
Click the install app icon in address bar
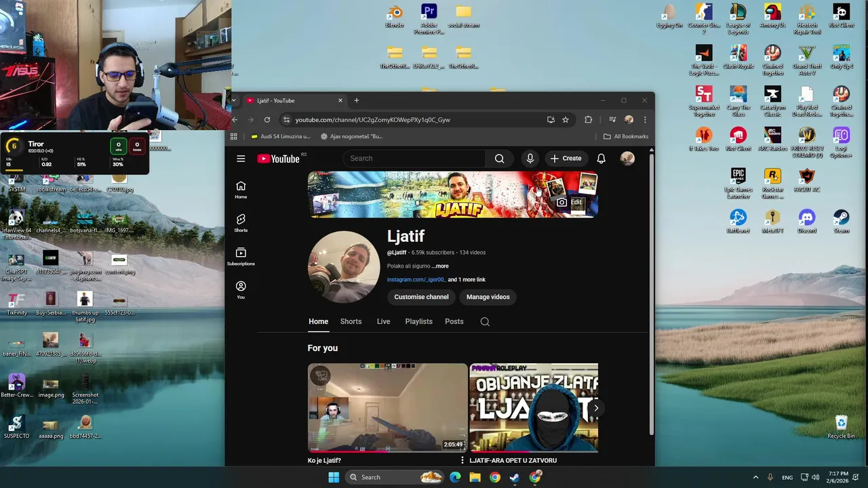tap(551, 120)
